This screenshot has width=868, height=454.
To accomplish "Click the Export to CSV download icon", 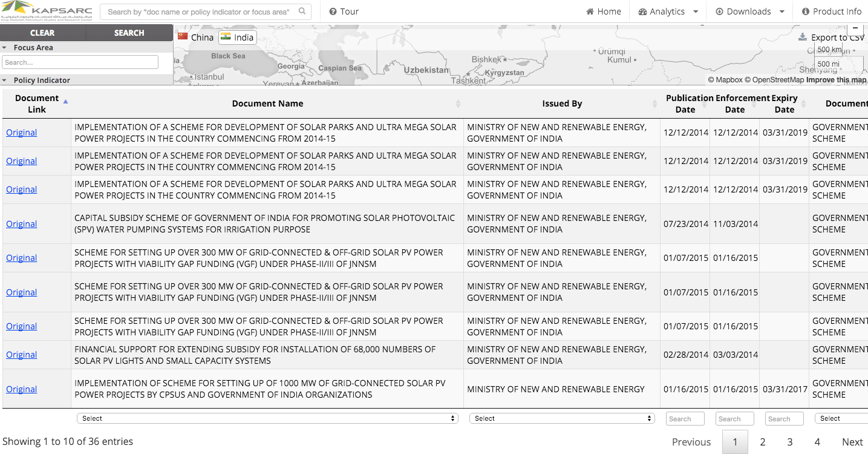I will pyautogui.click(x=803, y=37).
